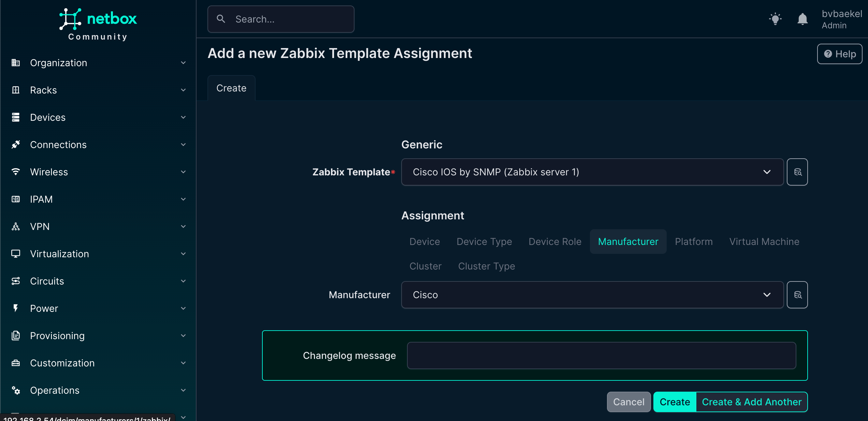
Task: Open Manufacturer object selector icon
Action: (797, 295)
